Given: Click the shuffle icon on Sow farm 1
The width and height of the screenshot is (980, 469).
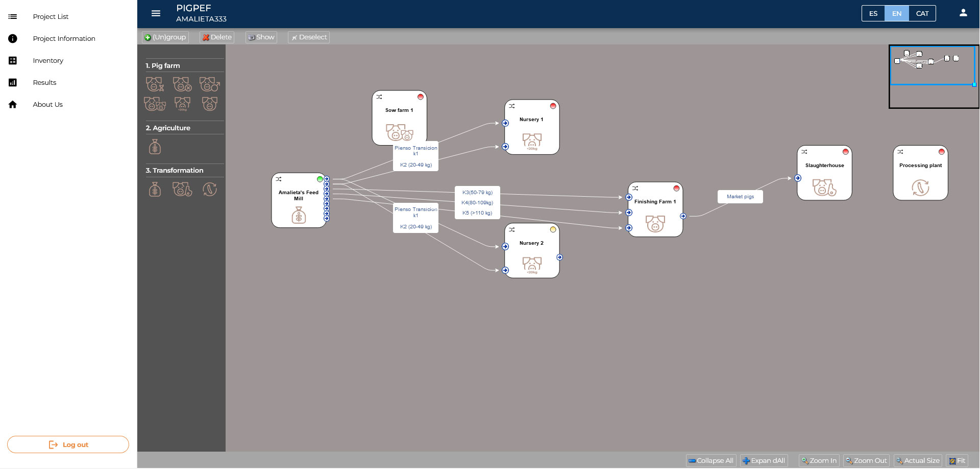Looking at the screenshot, I should (379, 97).
